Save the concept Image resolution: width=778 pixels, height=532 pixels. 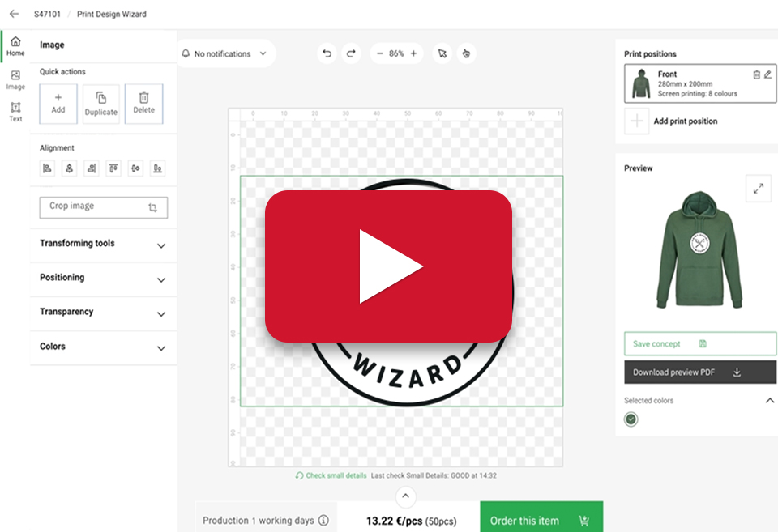(x=700, y=343)
